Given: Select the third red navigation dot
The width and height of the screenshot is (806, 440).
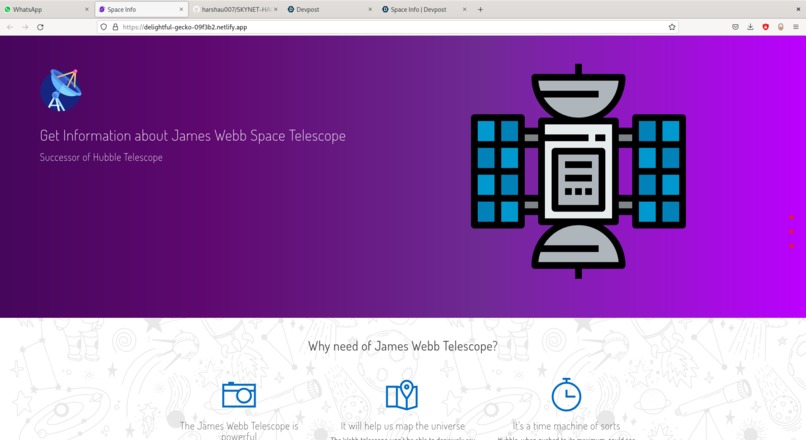Looking at the screenshot, I should tap(791, 246).
